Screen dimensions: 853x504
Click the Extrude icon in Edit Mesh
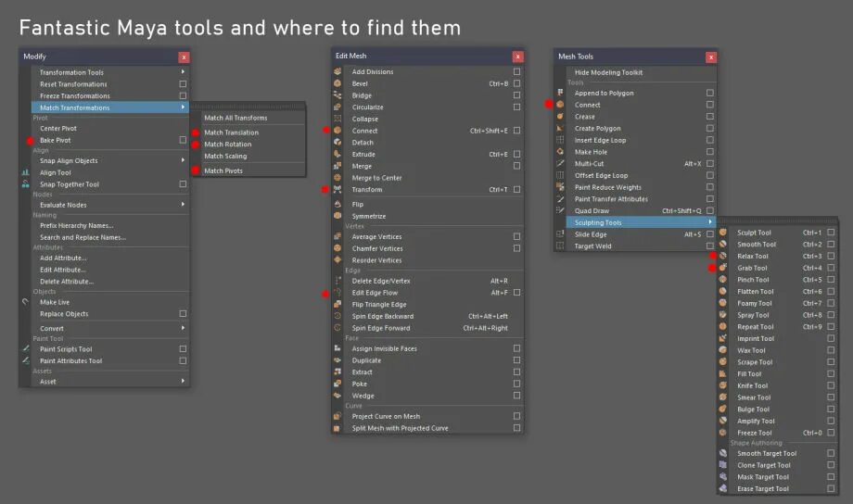(x=337, y=154)
